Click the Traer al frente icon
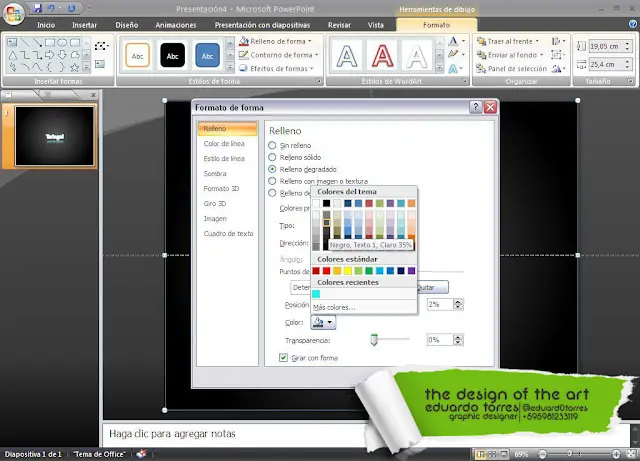The height and width of the screenshot is (461, 640). pyautogui.click(x=481, y=41)
